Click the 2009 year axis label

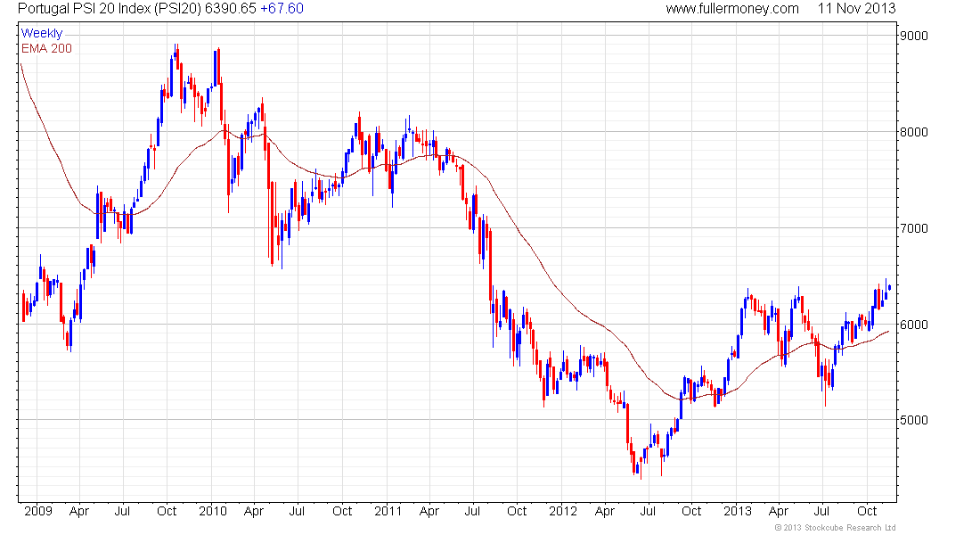(x=38, y=511)
